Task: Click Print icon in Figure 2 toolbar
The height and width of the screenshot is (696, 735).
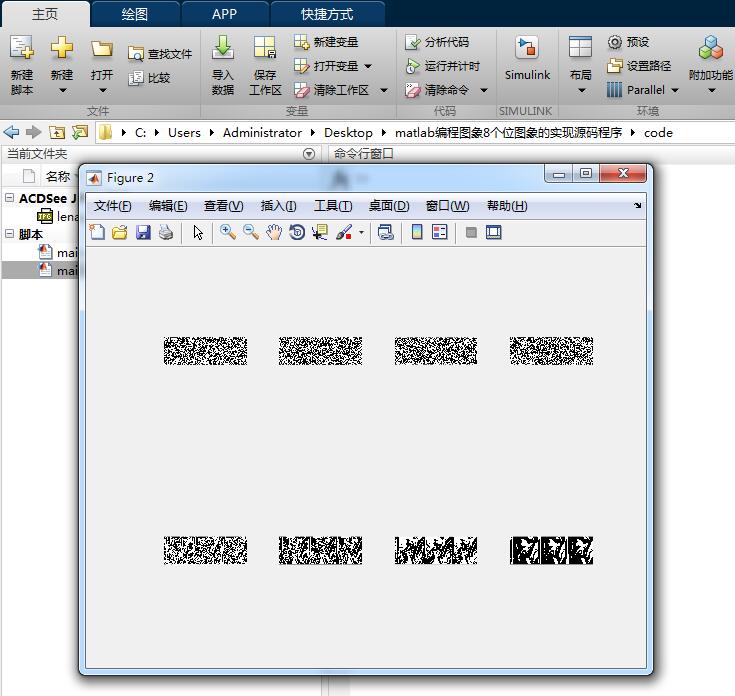Action: click(166, 232)
